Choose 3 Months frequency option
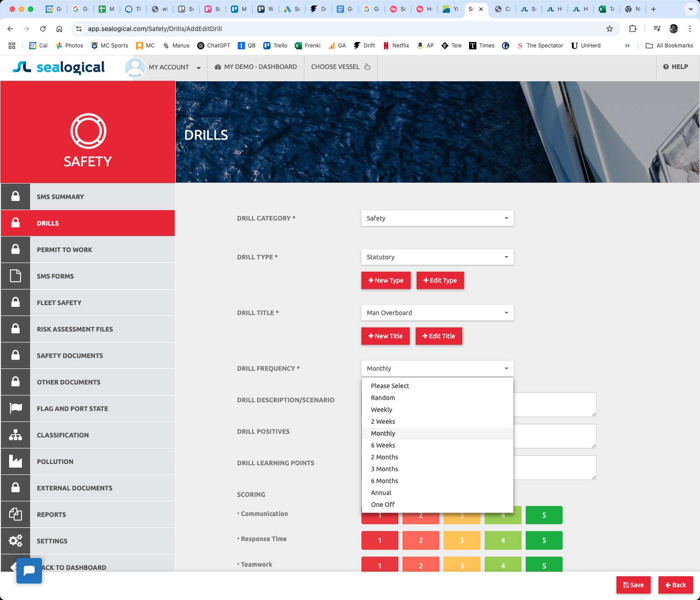The height and width of the screenshot is (600, 700). click(437, 469)
